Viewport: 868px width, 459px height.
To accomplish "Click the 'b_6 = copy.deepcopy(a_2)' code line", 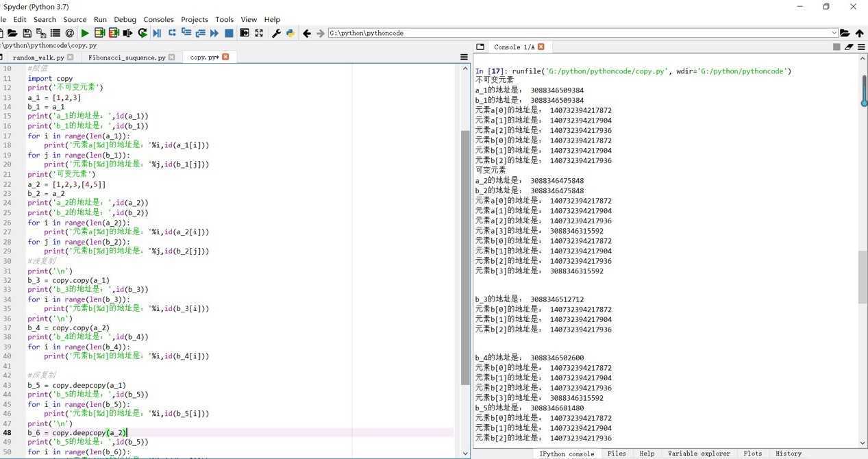I will point(77,432).
